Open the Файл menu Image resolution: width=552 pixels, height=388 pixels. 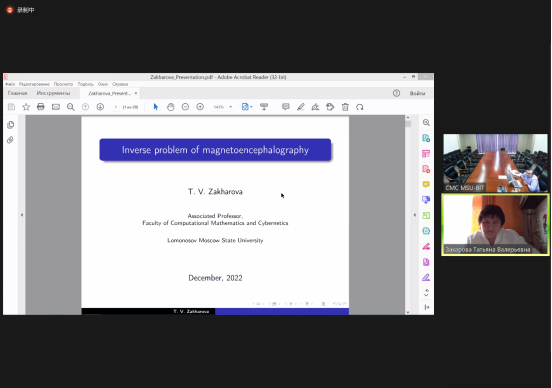[x=10, y=84]
